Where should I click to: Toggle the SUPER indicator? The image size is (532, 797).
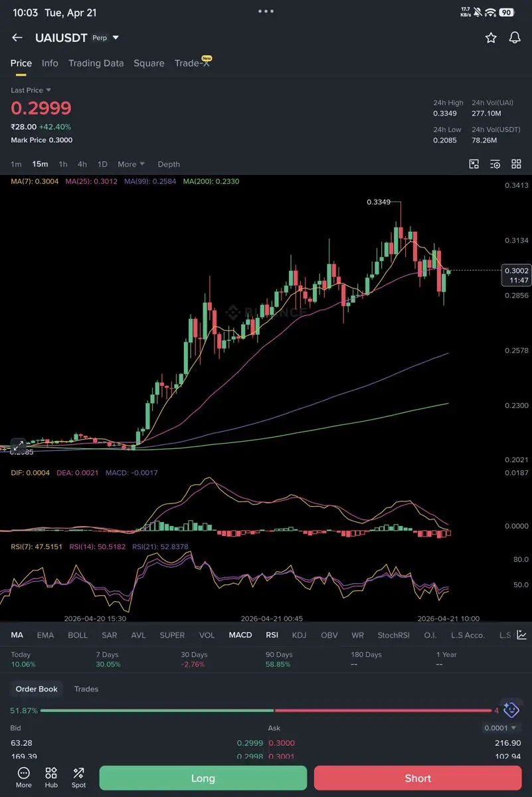(x=172, y=635)
